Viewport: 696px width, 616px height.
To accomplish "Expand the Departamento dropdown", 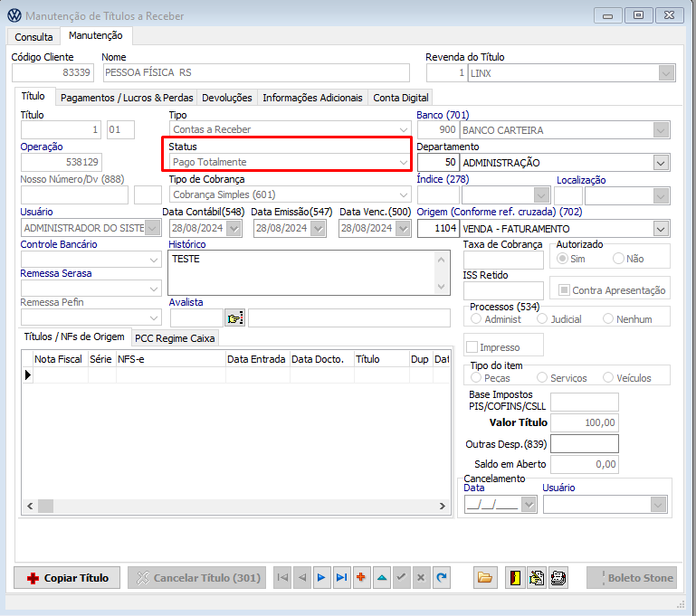I will point(661,163).
